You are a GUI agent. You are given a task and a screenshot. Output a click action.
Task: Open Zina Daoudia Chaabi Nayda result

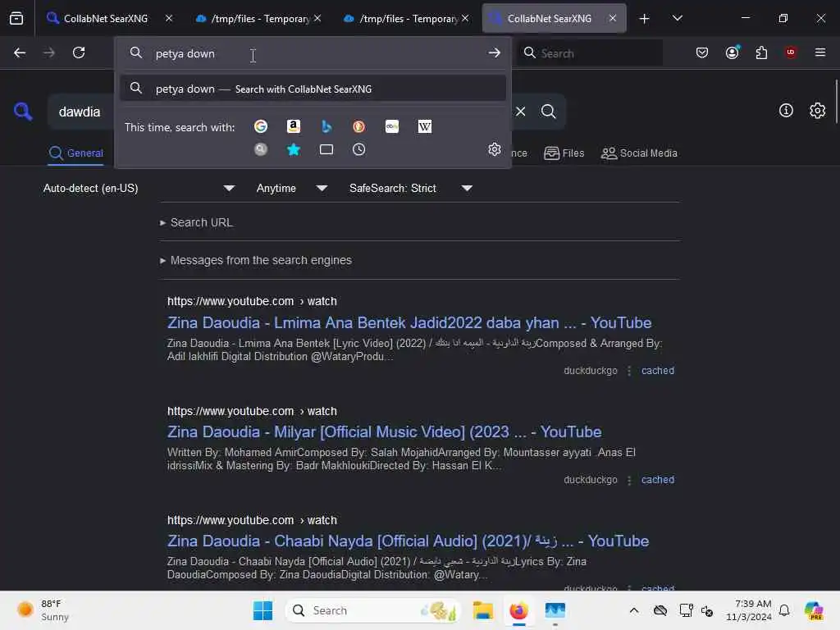click(408, 541)
